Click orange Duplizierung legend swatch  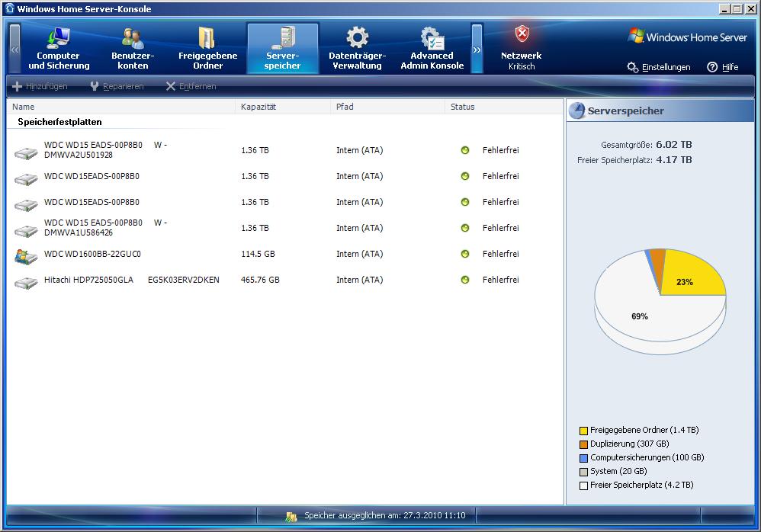point(583,444)
